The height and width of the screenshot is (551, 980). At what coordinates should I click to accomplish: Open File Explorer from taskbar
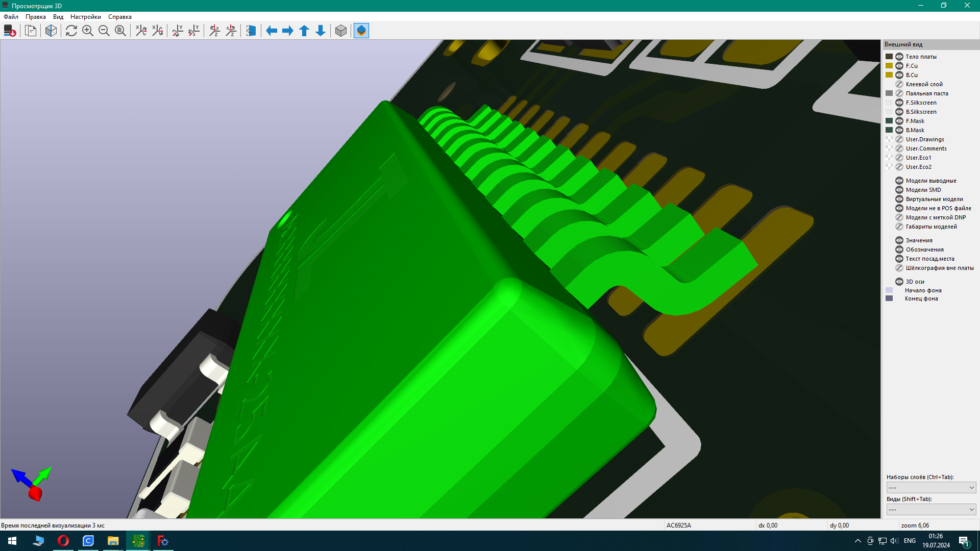click(113, 541)
